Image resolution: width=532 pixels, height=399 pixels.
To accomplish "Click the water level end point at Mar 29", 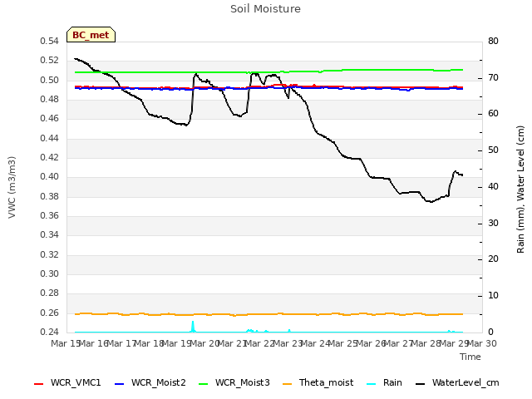I will (462, 175).
